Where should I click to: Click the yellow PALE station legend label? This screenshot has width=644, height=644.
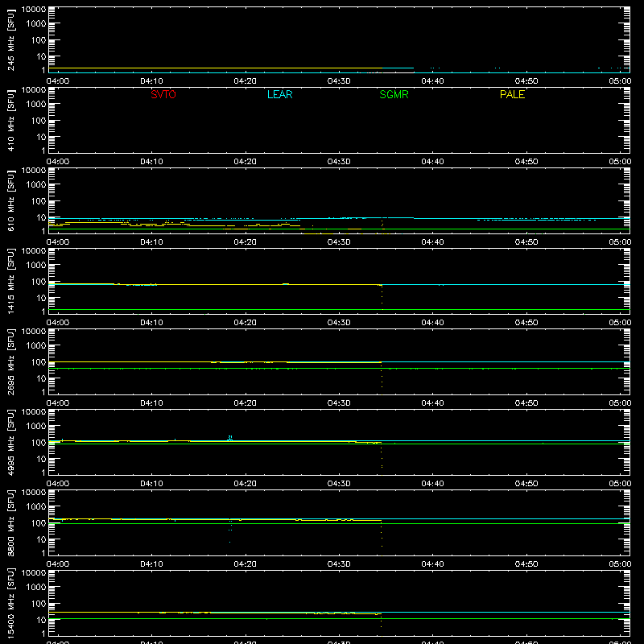pyautogui.click(x=512, y=94)
